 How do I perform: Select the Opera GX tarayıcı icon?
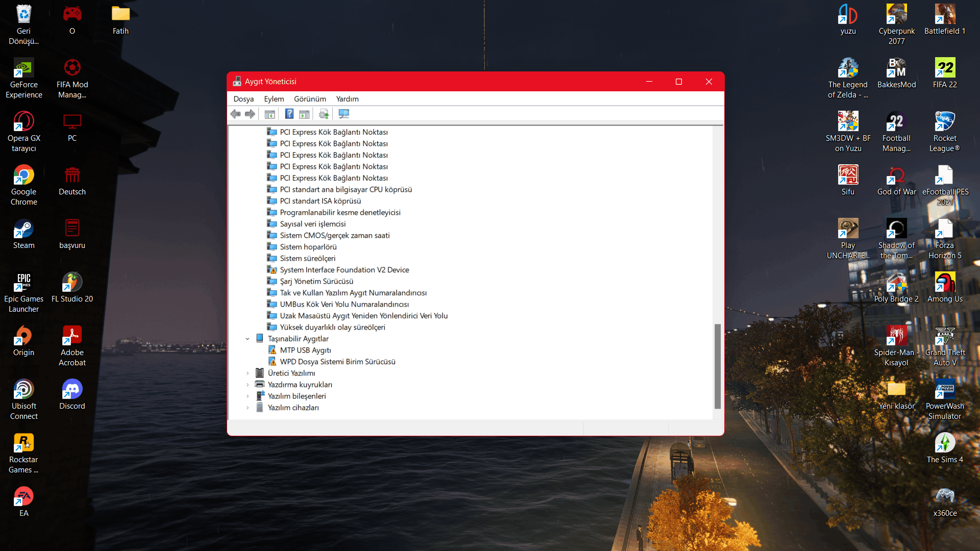pos(24,132)
